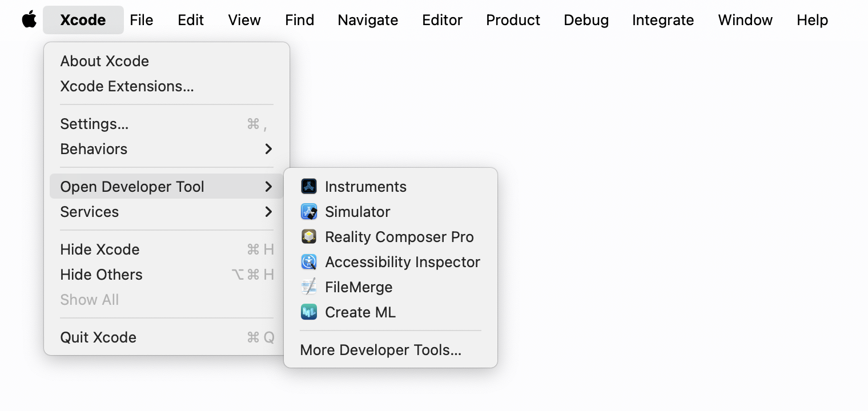Open the Xcode application menu
868x411 pixels.
pyautogui.click(x=83, y=20)
